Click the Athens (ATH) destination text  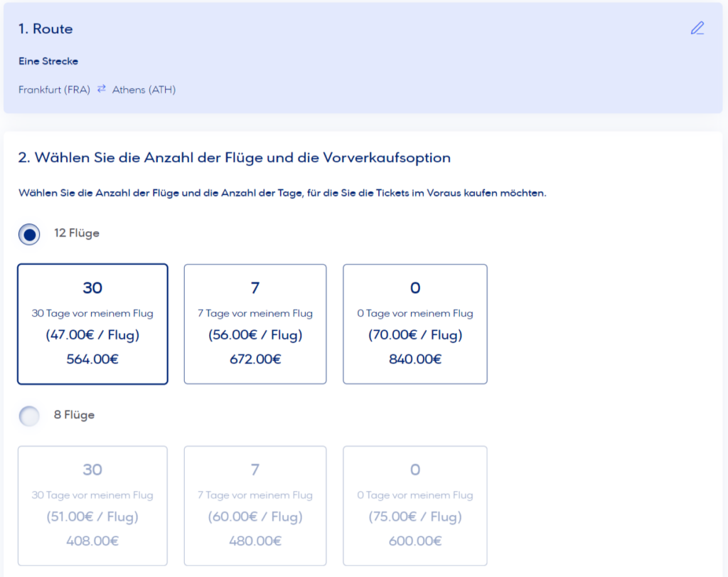[144, 90]
